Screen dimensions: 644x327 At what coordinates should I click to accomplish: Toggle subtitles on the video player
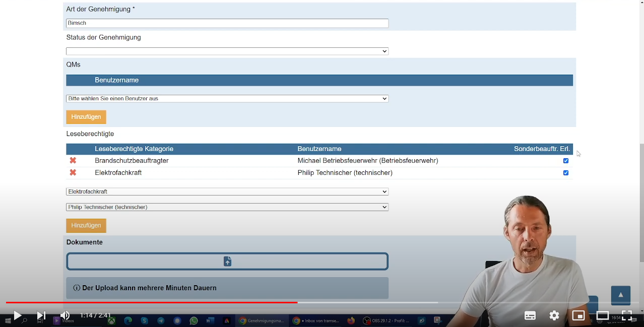coord(530,316)
